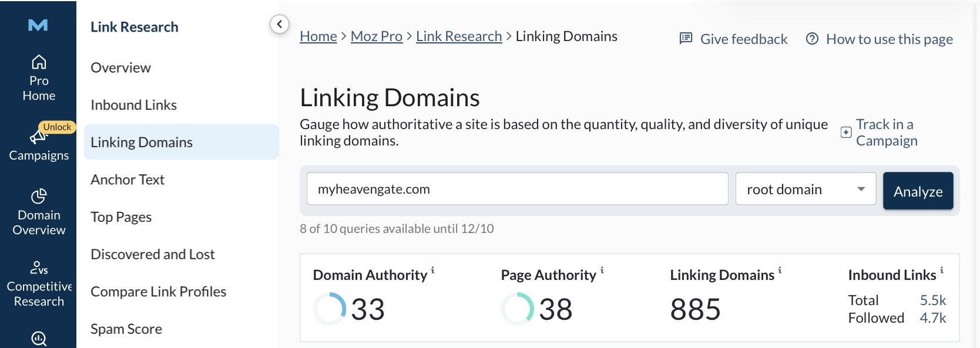Click the feedback speech-bubble icon
Screen dimensions: 980x348
[x=686, y=39]
